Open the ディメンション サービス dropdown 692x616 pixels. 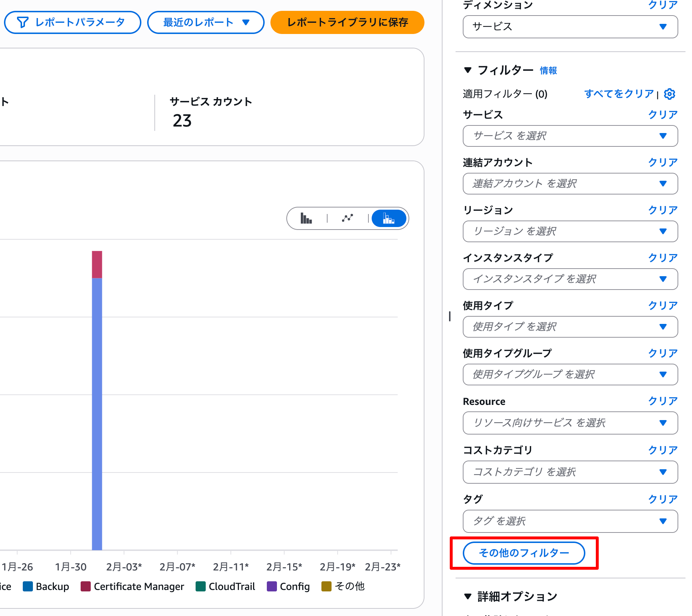(570, 27)
